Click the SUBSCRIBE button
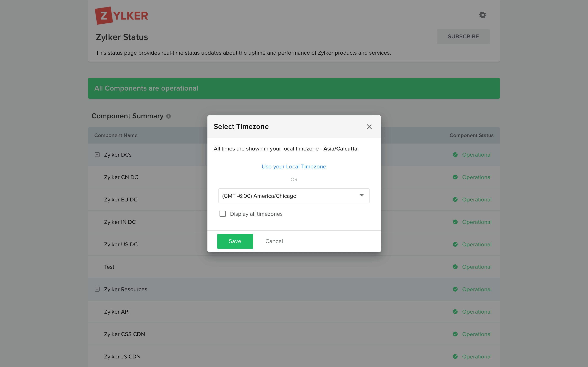 (463, 36)
